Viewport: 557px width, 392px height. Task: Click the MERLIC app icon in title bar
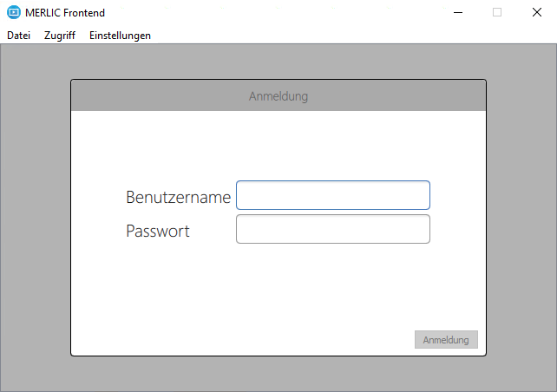pos(13,12)
